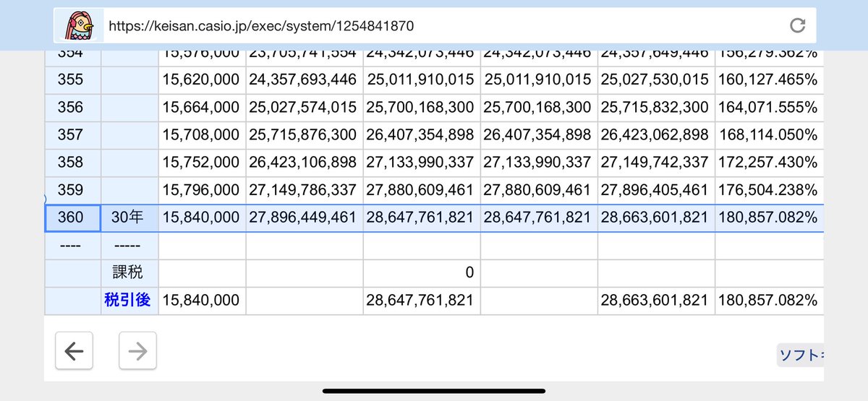Select row number 357 cell
Viewport: 868px width, 401px height.
(72, 134)
